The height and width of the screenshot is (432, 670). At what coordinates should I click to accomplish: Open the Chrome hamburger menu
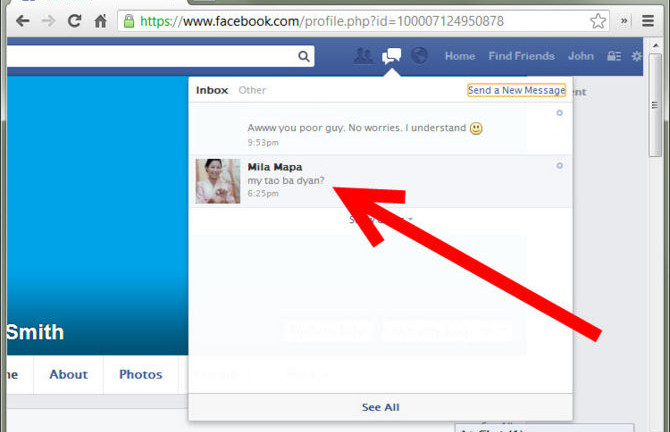[648, 21]
